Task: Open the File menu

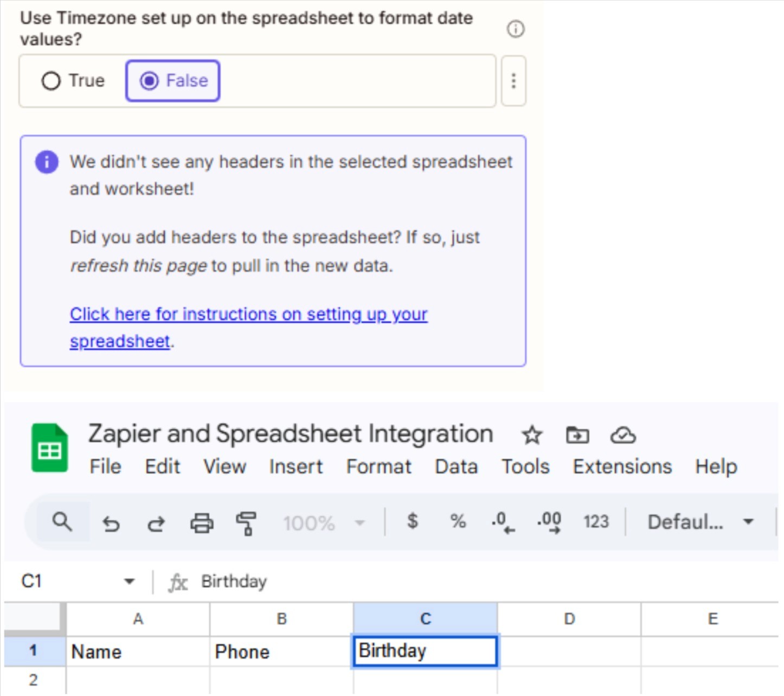Action: point(106,467)
